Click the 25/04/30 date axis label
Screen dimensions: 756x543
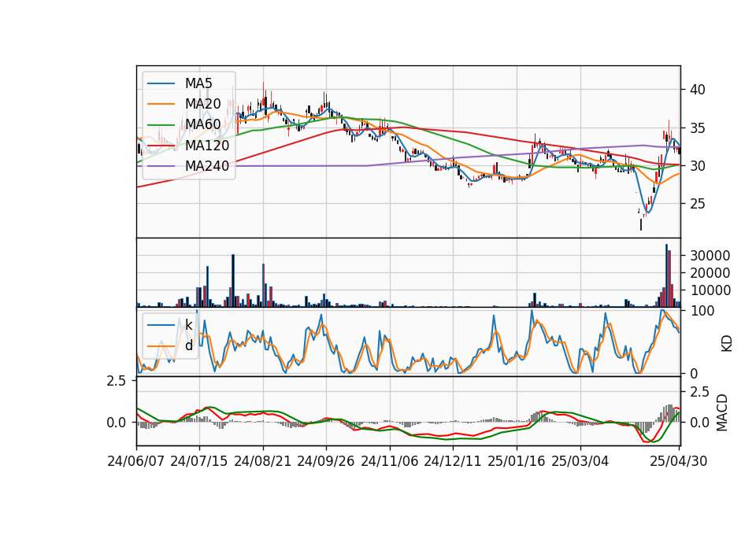click(x=679, y=461)
